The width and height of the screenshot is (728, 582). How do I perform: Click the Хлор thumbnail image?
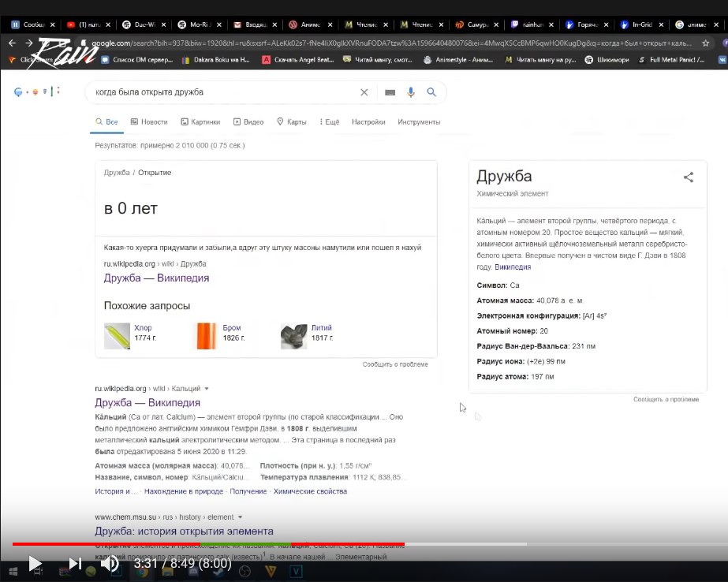pos(117,336)
